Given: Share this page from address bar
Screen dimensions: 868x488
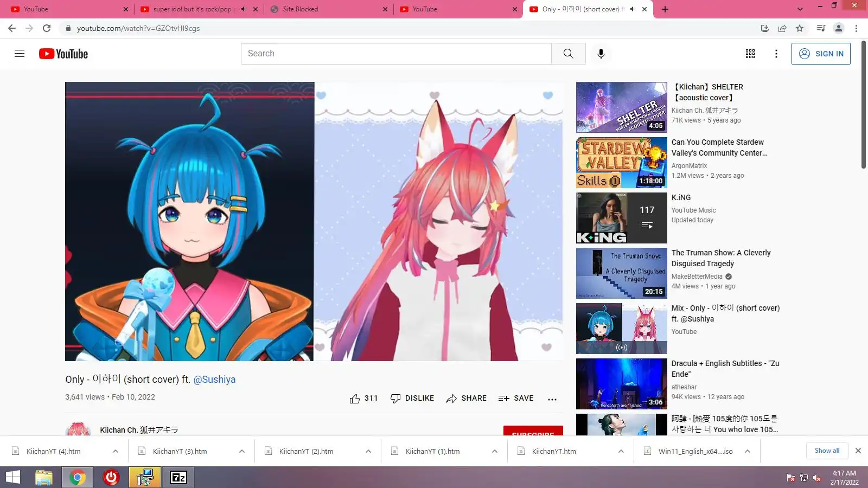Looking at the screenshot, I should (x=782, y=28).
